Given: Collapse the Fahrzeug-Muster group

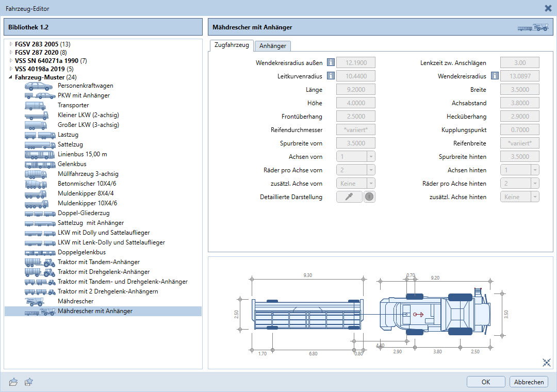Looking at the screenshot, I should (x=11, y=77).
